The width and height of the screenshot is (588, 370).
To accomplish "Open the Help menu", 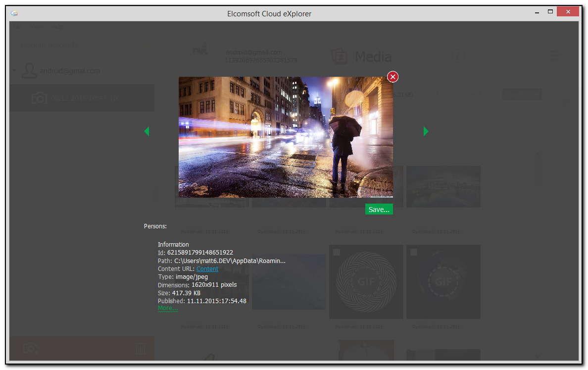I will 56,26.
